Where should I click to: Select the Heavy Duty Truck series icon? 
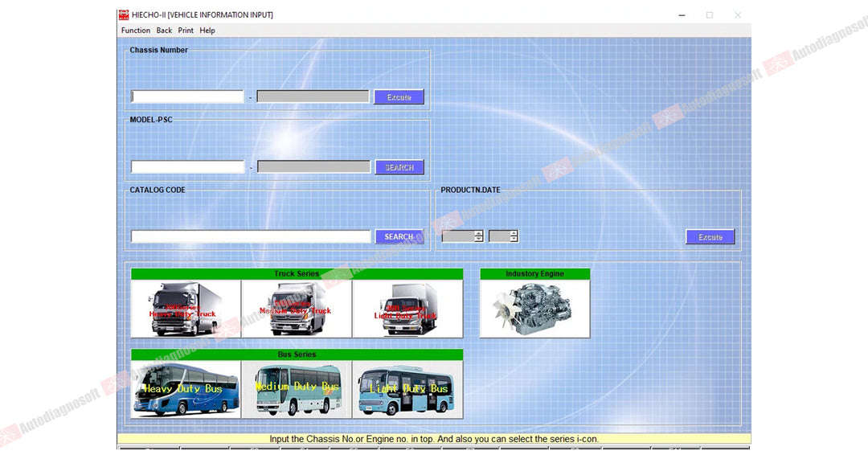(186, 309)
